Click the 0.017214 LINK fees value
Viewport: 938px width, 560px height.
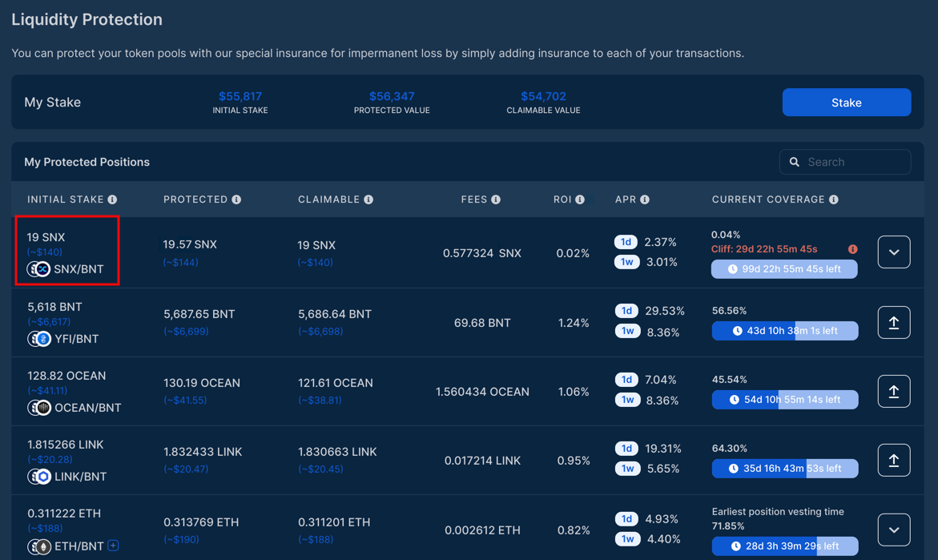click(x=482, y=461)
